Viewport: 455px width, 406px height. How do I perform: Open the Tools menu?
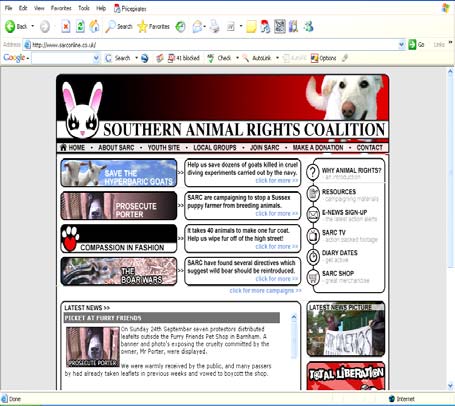pos(84,8)
